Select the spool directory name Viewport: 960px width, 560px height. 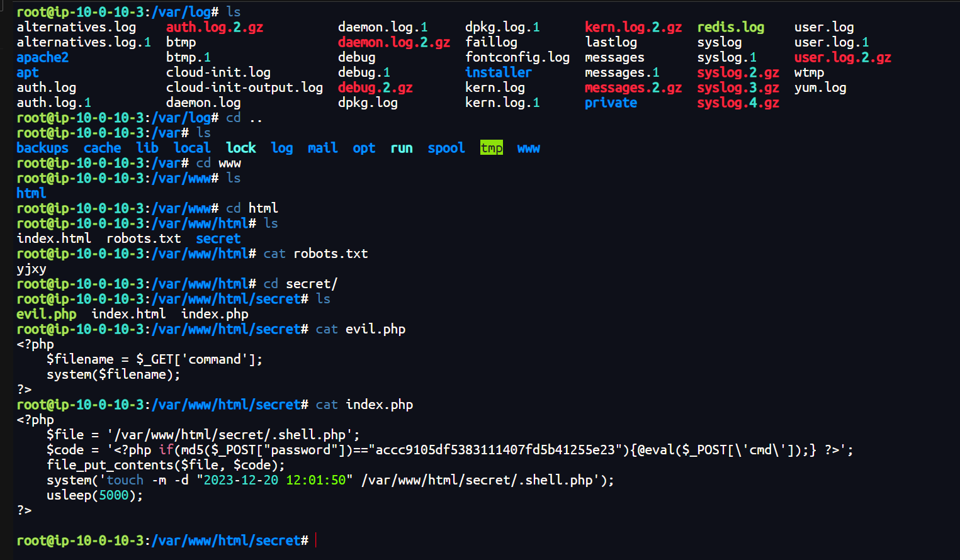click(x=446, y=148)
